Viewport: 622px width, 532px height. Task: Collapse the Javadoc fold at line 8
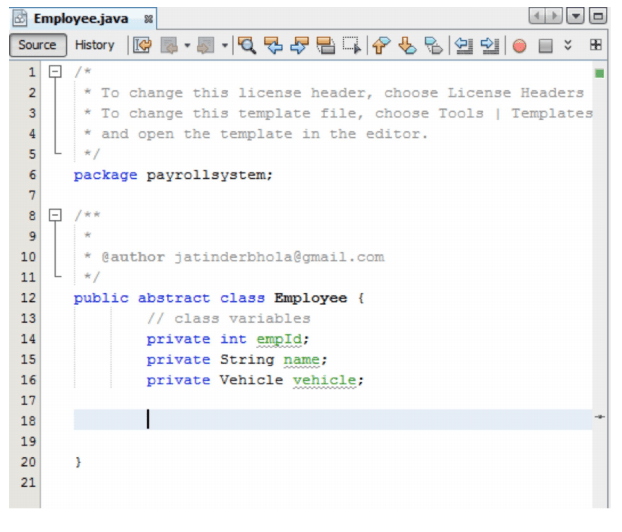[55, 215]
